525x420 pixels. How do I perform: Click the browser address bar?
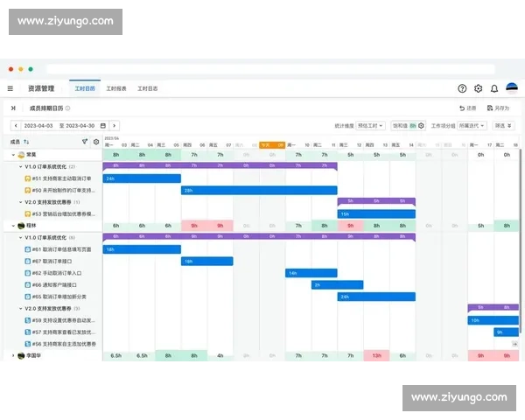(270, 69)
